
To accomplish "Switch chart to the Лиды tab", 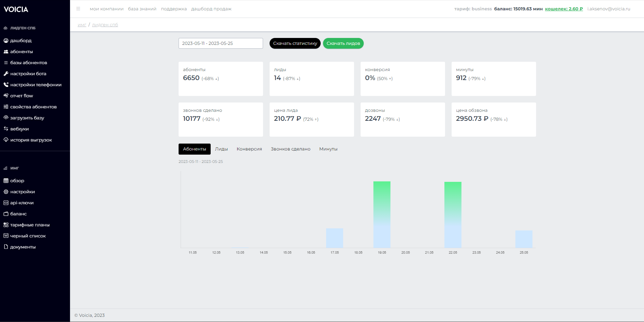I will click(x=221, y=149).
